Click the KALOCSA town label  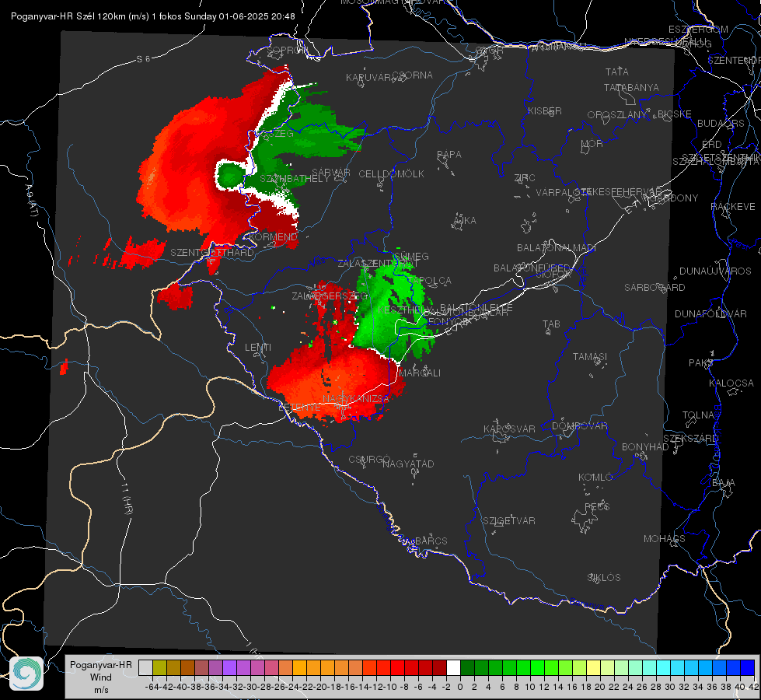[731, 383]
